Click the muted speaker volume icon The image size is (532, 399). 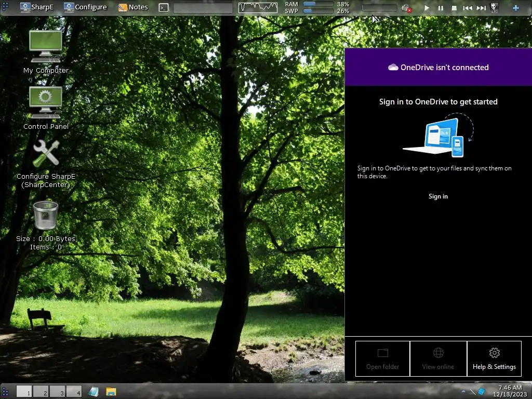click(x=406, y=8)
